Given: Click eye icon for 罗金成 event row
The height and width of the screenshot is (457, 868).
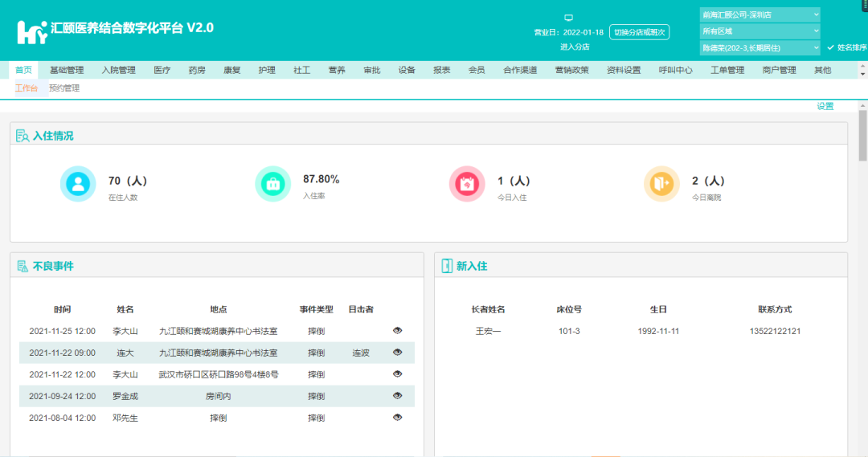Looking at the screenshot, I should click(x=398, y=395).
